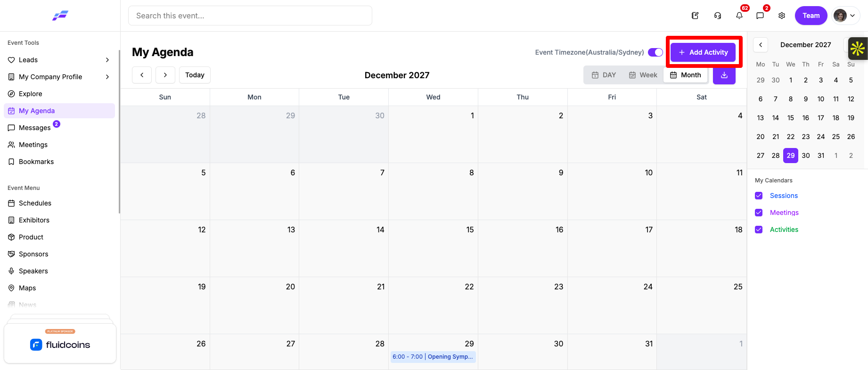The width and height of the screenshot is (868, 370).
Task: Click the headset support icon
Action: [718, 16]
